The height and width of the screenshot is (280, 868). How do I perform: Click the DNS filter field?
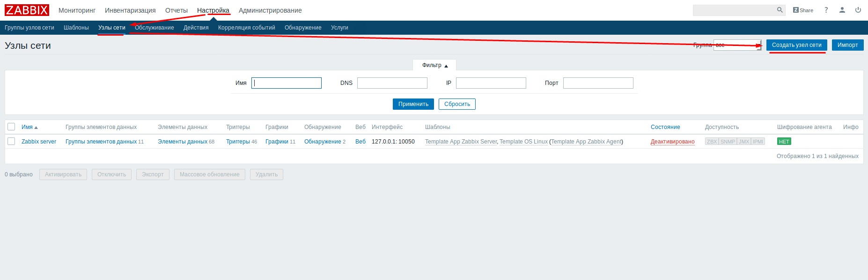392,83
